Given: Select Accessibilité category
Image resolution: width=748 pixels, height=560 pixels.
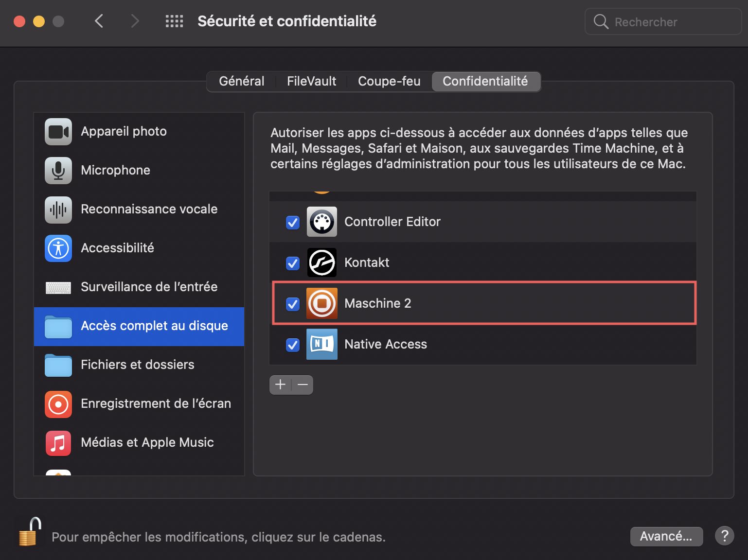Looking at the screenshot, I should [x=139, y=248].
